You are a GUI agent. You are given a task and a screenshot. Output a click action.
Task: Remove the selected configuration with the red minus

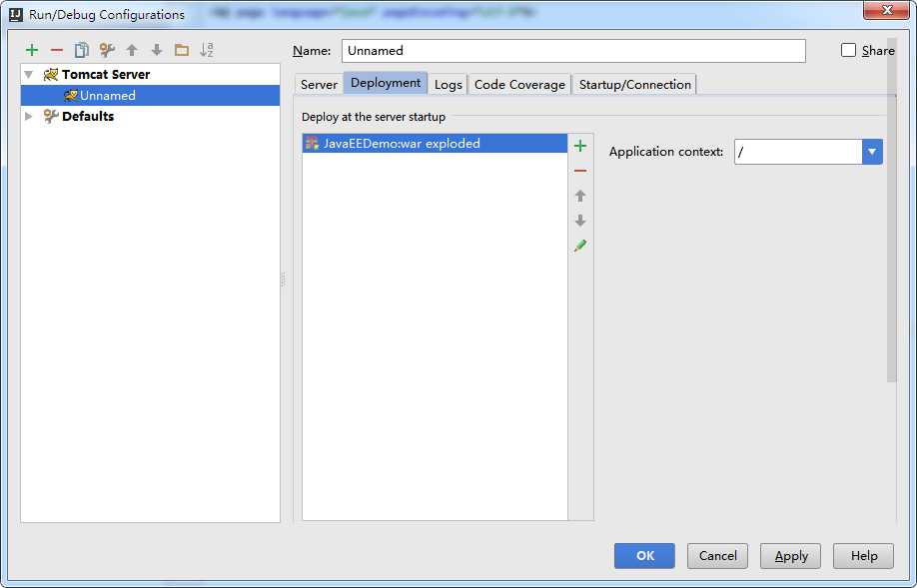[x=57, y=50]
